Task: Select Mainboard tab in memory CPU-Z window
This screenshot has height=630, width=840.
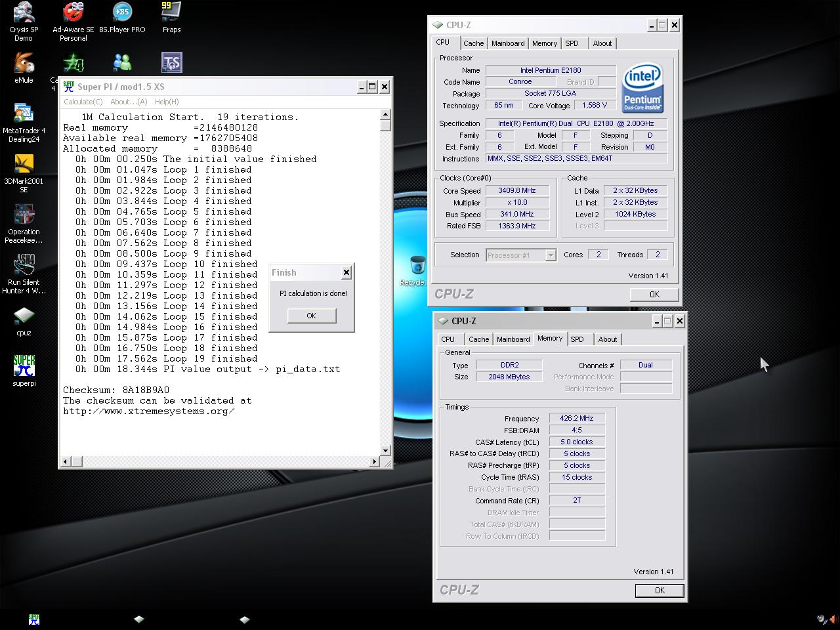Action: (x=513, y=339)
